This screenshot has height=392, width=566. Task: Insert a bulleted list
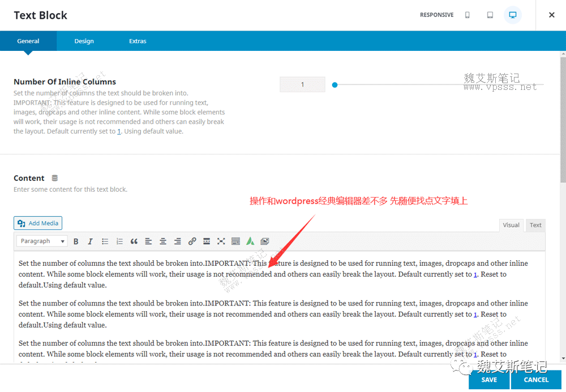105,242
